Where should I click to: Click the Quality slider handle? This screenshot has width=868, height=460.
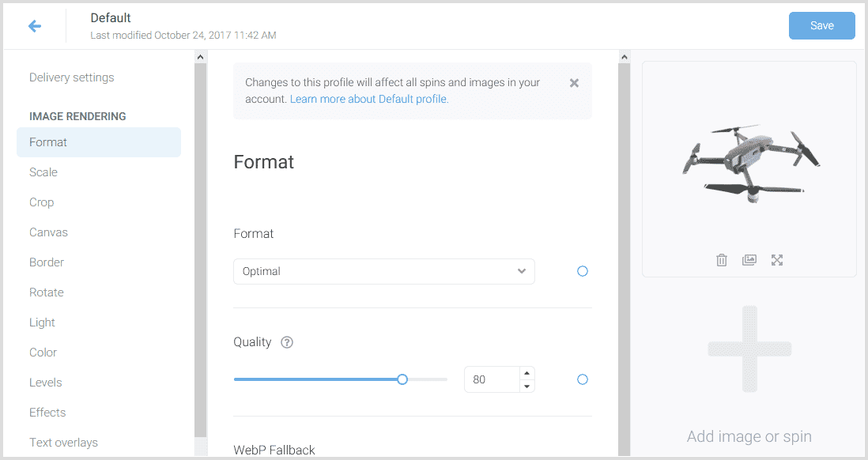pyautogui.click(x=402, y=379)
